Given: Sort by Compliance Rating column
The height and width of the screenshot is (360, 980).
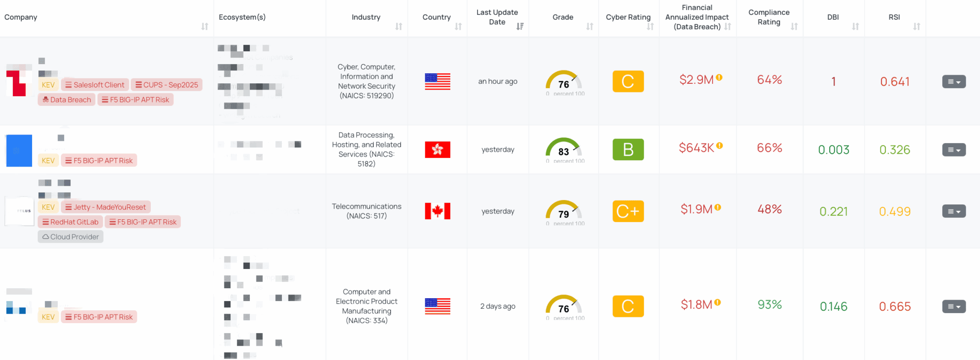Looking at the screenshot, I should (794, 26).
